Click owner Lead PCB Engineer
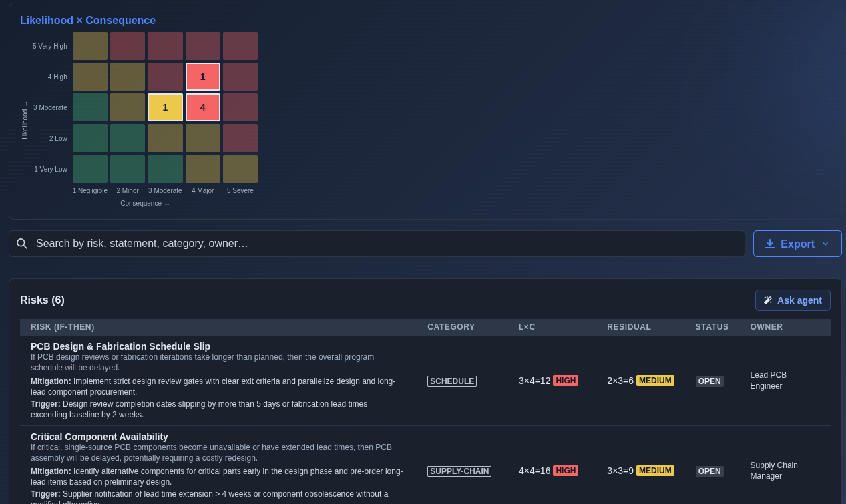846x504 pixels. click(769, 381)
